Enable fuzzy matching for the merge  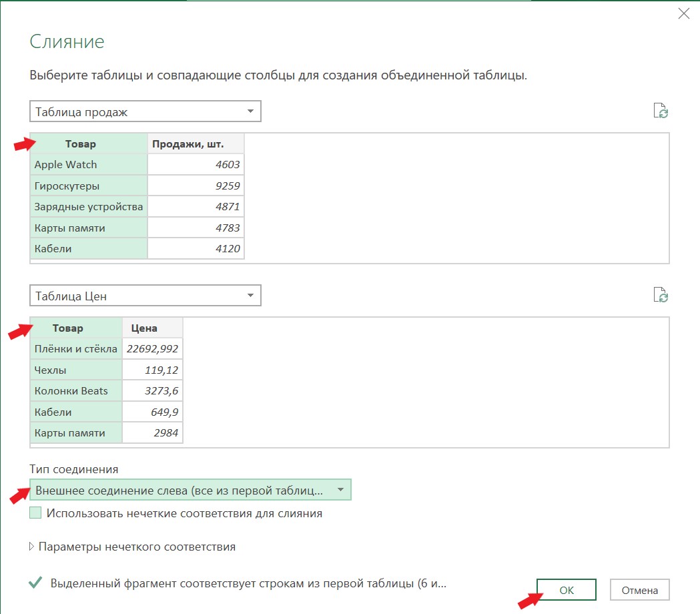[34, 513]
